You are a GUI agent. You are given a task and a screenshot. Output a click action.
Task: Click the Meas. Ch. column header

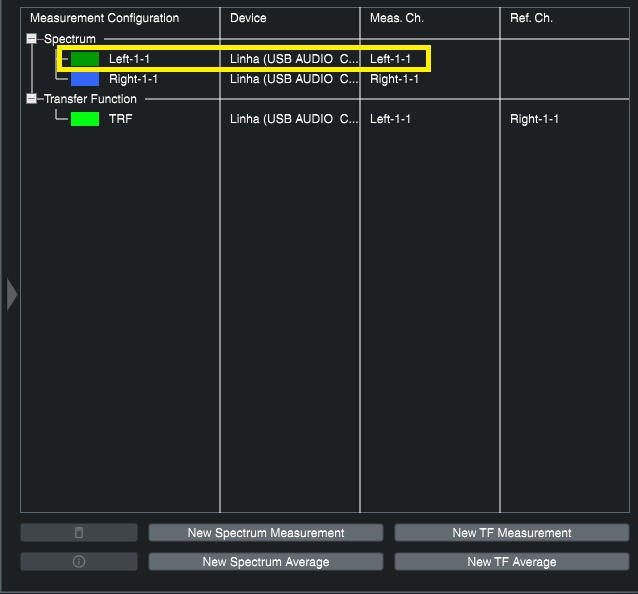coord(395,18)
